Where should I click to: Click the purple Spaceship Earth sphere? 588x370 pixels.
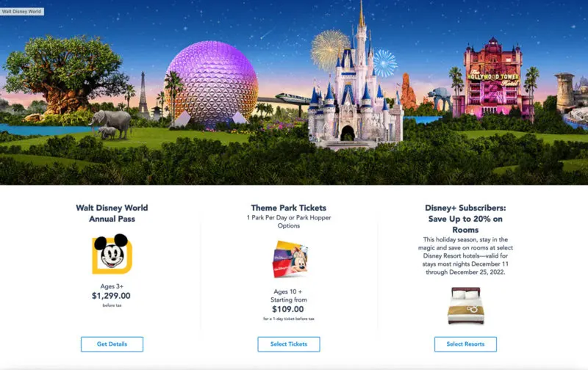click(x=212, y=84)
